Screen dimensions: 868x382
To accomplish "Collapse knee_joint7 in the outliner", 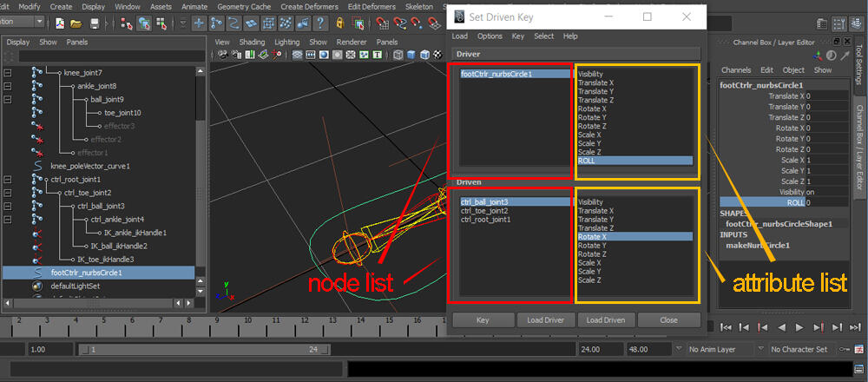I will pos(8,73).
